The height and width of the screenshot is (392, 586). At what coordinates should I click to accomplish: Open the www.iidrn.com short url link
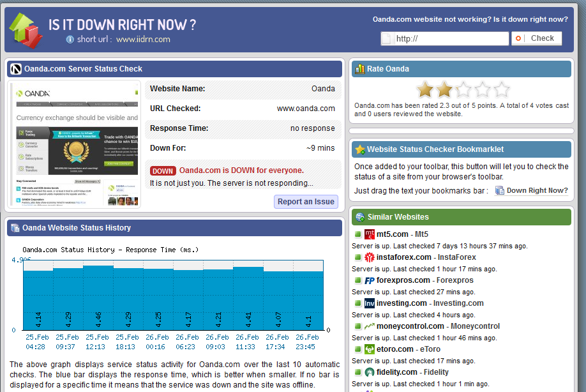(x=143, y=39)
